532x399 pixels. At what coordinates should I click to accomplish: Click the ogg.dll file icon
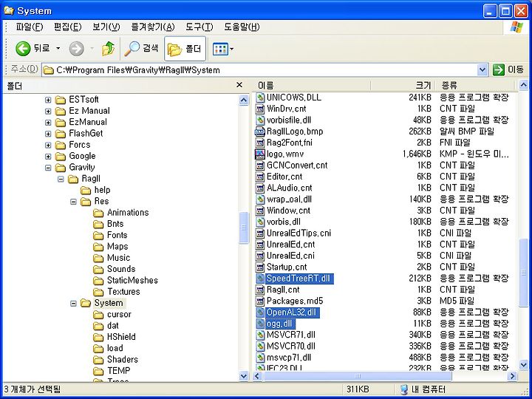260,324
